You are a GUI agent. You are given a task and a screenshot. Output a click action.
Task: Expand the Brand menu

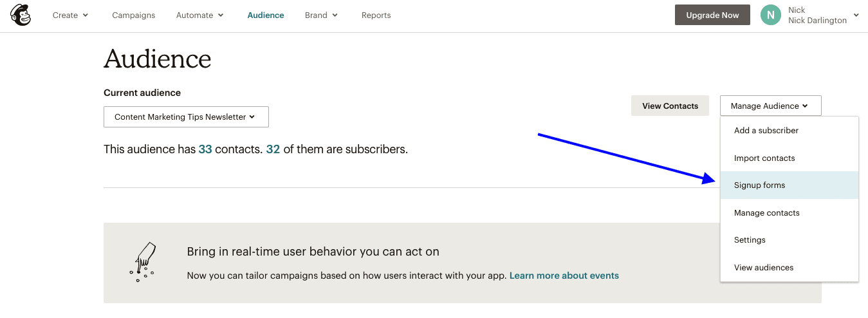tap(322, 15)
